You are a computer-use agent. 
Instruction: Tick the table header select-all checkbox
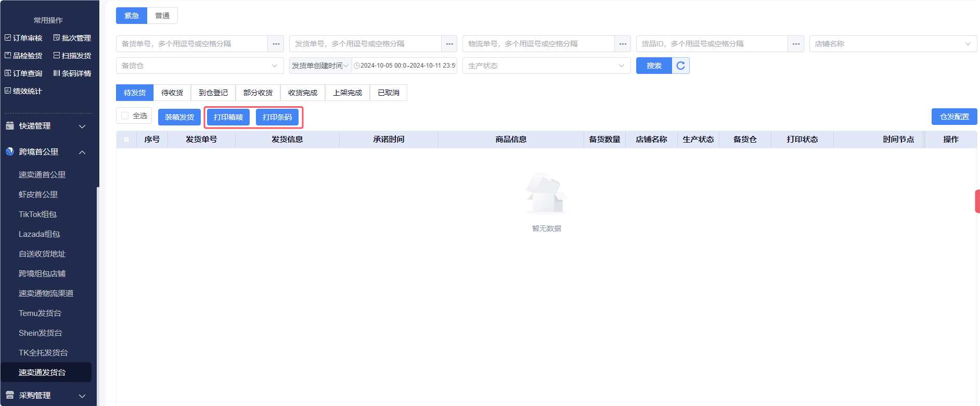(126, 139)
